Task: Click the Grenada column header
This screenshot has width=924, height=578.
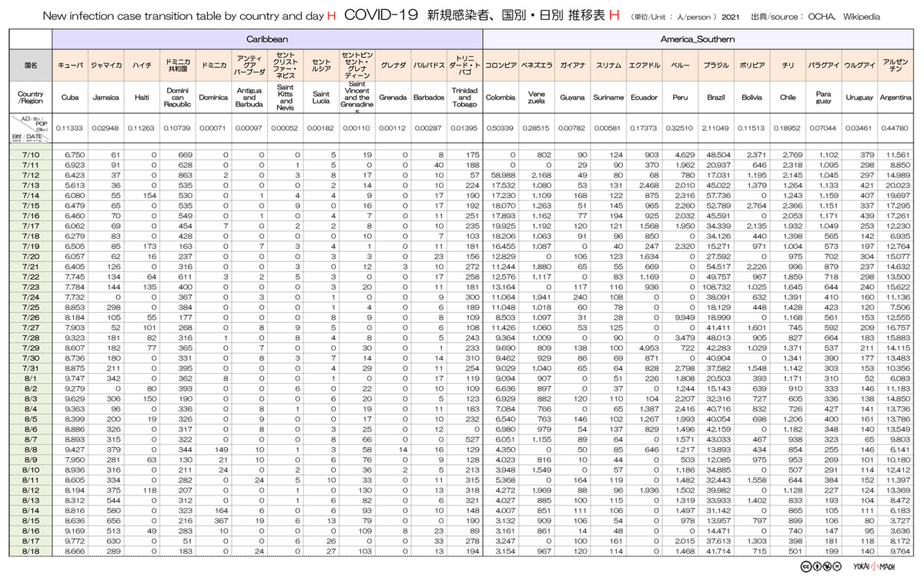Action: point(393,99)
